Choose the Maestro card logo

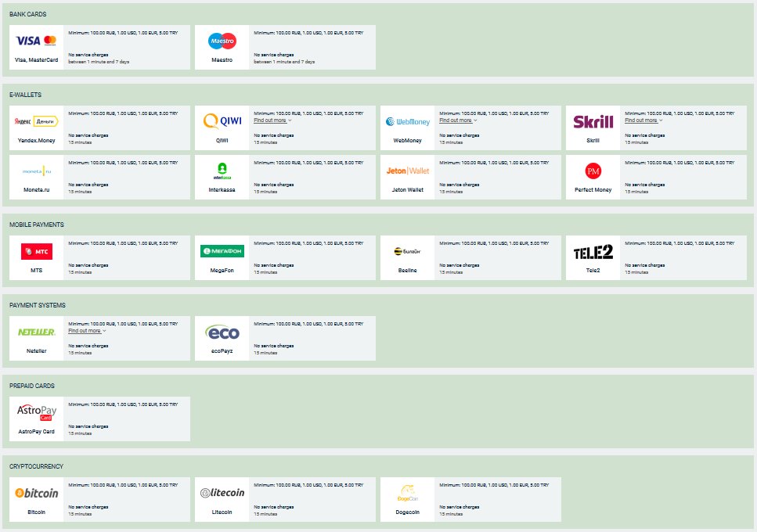coord(222,41)
